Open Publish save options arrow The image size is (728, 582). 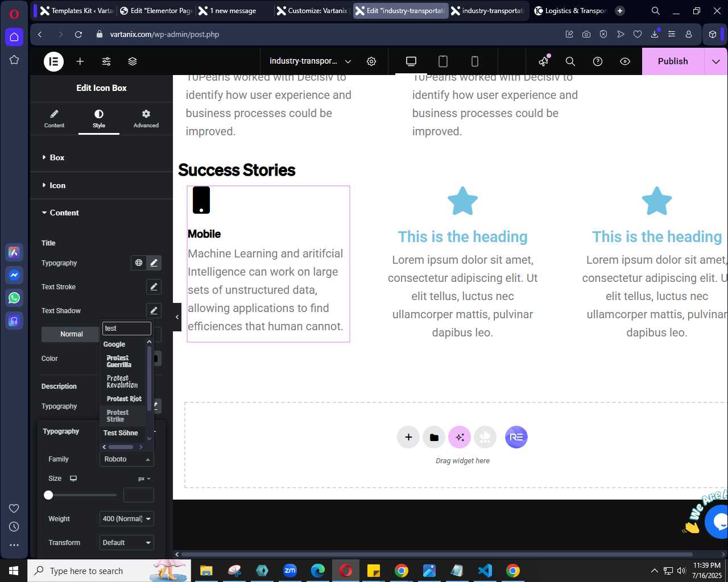click(x=716, y=61)
